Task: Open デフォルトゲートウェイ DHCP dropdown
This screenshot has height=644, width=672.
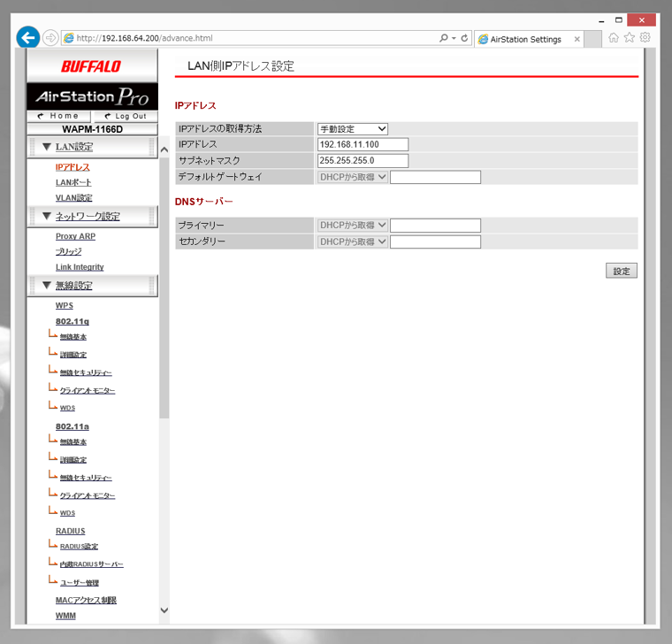Action: click(352, 177)
